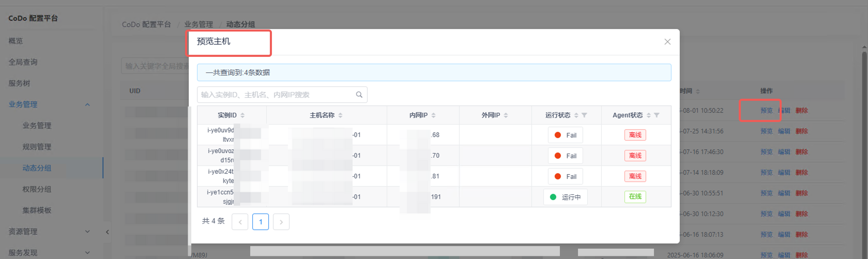
Task: Click 删除 for the 10:50:22 row
Action: tap(802, 110)
